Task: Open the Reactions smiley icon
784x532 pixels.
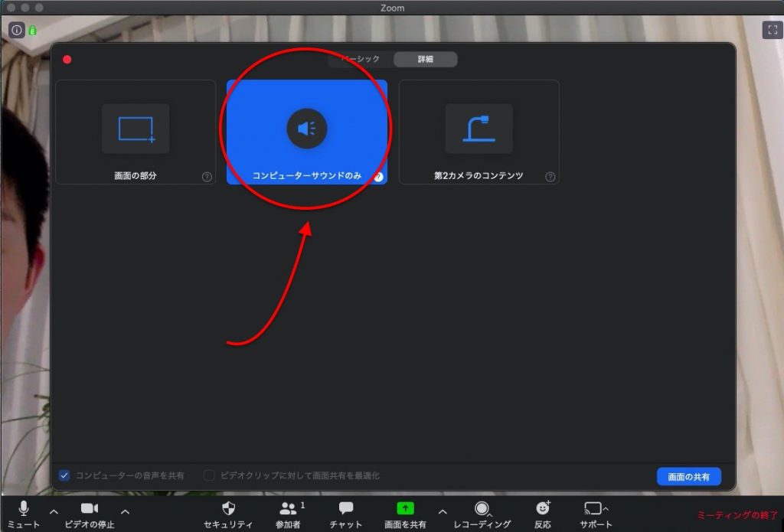Action: click(x=543, y=509)
